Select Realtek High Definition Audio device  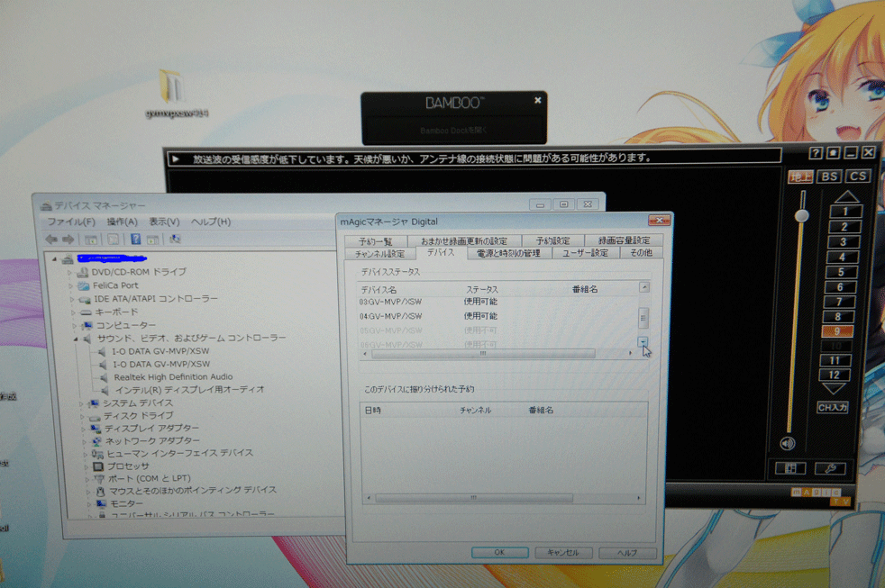(173, 377)
